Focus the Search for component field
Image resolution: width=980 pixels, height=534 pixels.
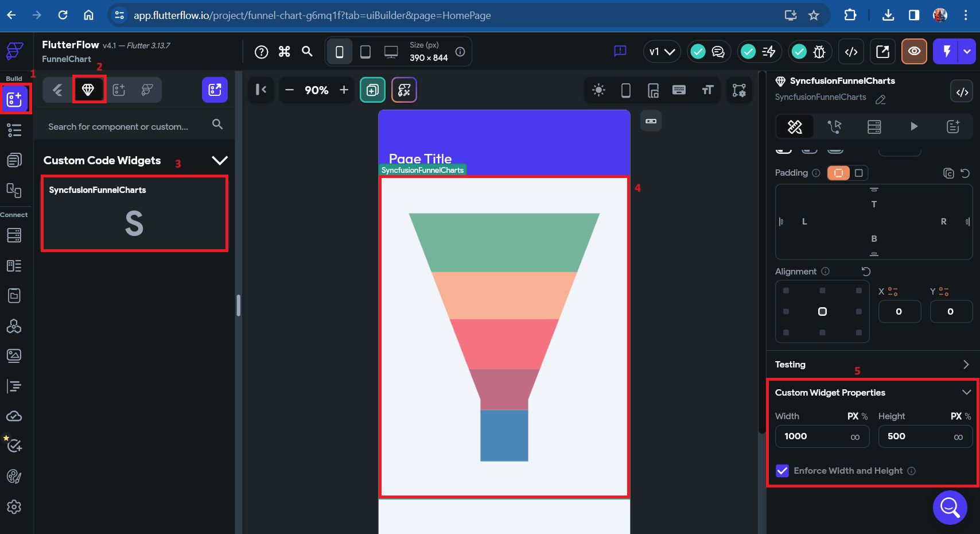(x=134, y=126)
